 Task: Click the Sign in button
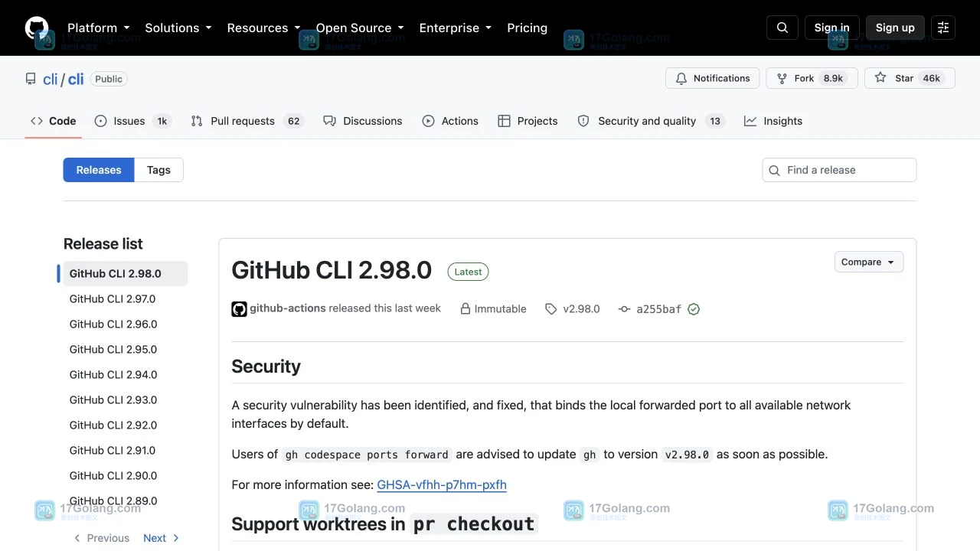coord(832,28)
